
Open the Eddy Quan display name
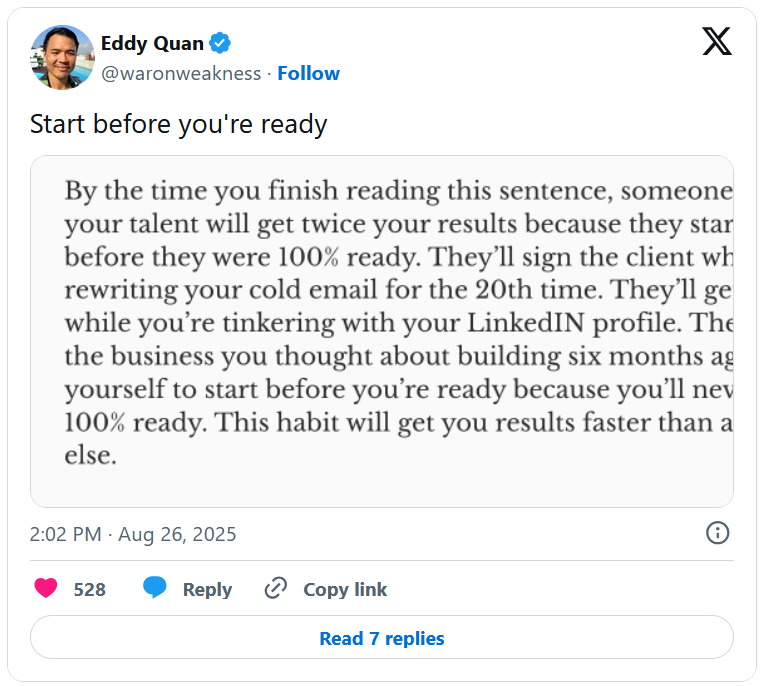(x=152, y=43)
